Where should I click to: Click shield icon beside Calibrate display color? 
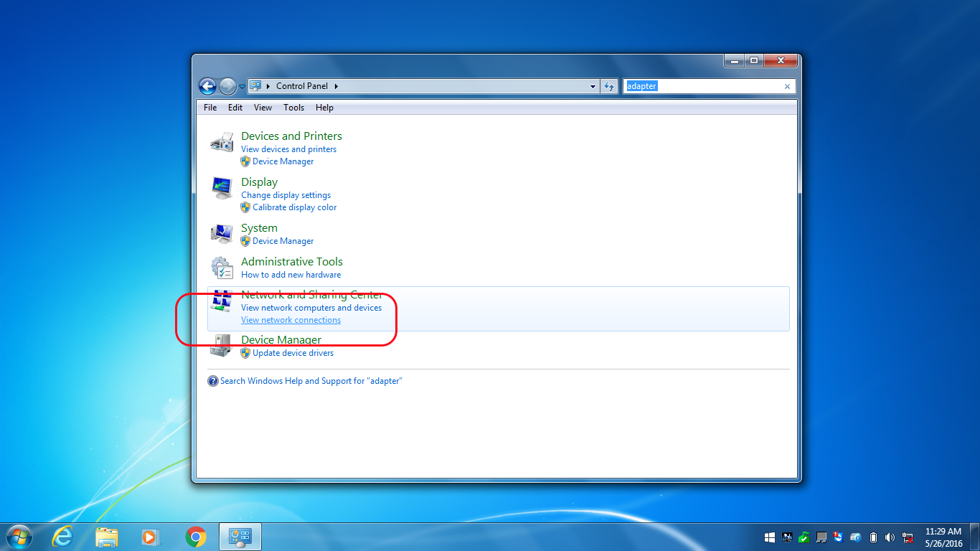(245, 207)
